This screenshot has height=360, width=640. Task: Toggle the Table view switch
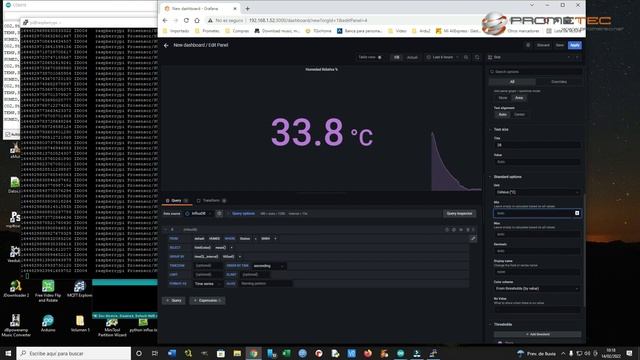tap(379, 57)
